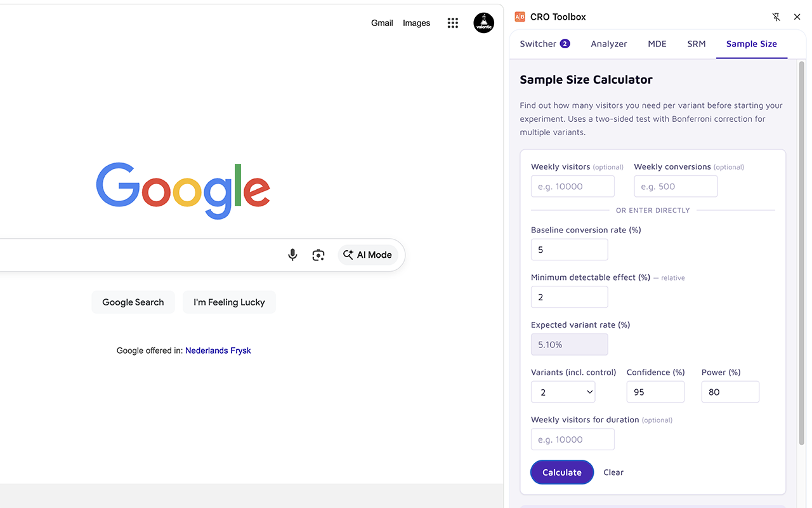This screenshot has width=812, height=508.
Task: Click the Weekly visitors for duration label
Action: point(585,420)
